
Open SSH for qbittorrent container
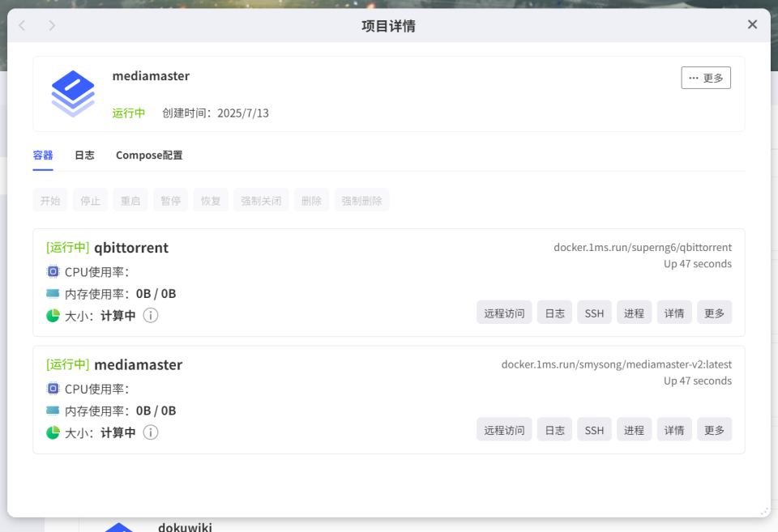point(594,313)
